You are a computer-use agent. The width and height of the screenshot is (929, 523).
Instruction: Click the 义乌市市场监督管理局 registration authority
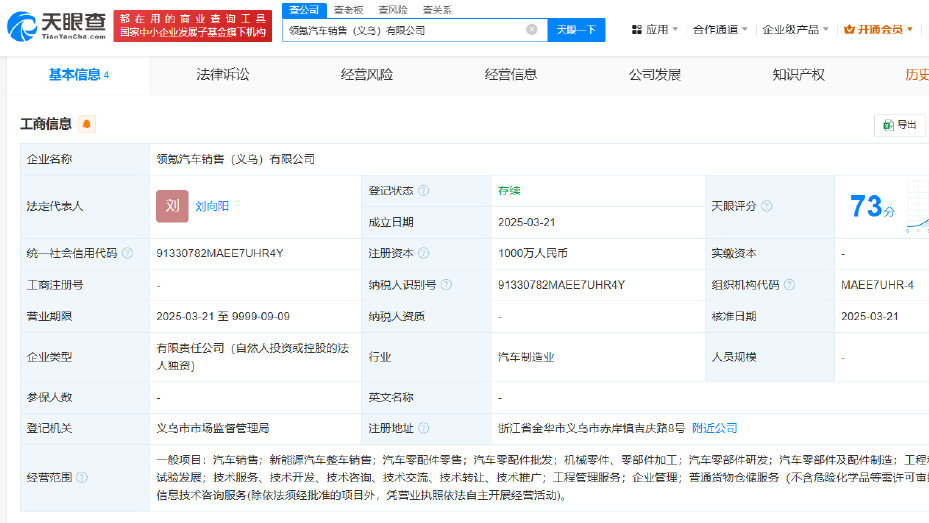pos(213,428)
